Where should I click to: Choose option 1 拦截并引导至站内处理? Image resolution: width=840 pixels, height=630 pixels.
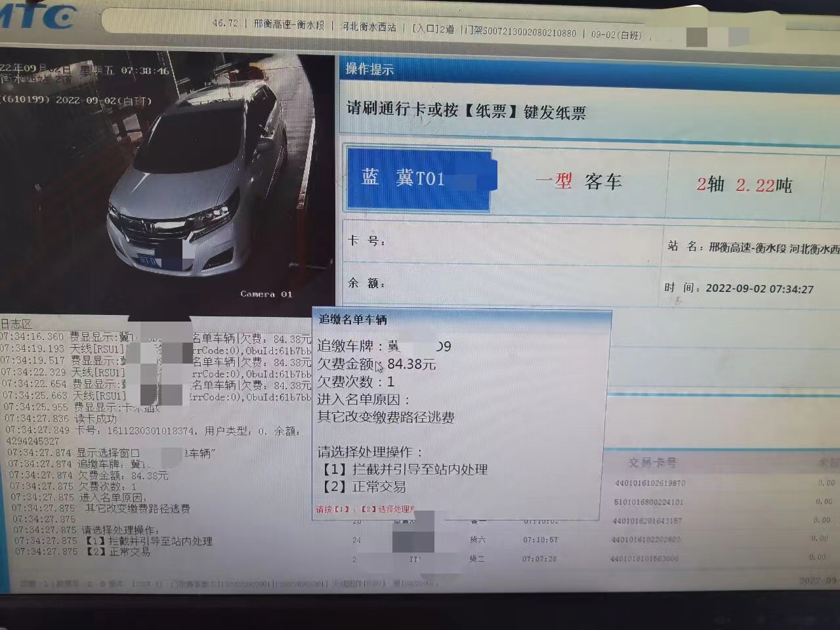[x=404, y=469]
